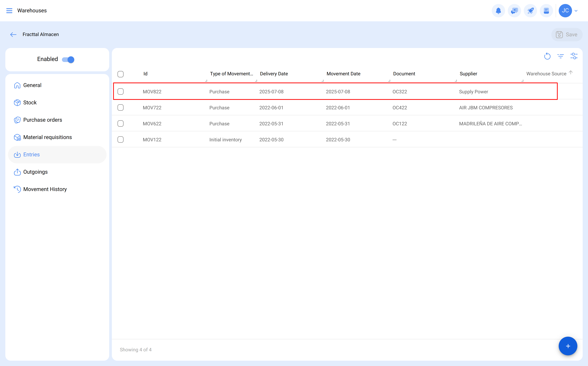Click MADRILEÑA DE AIRE COMP supplier cell
The height and width of the screenshot is (366, 588).
[x=490, y=124]
